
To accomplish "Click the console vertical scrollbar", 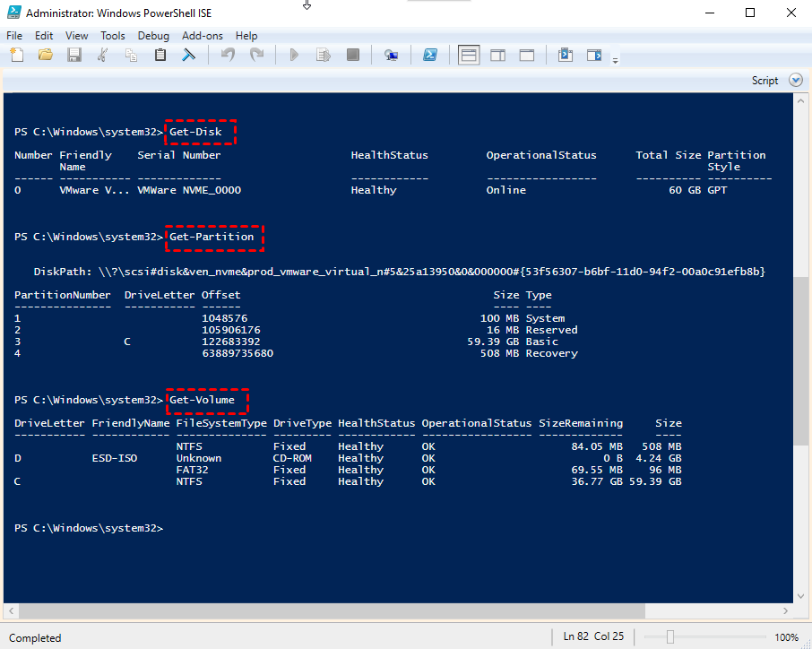I will 802,359.
